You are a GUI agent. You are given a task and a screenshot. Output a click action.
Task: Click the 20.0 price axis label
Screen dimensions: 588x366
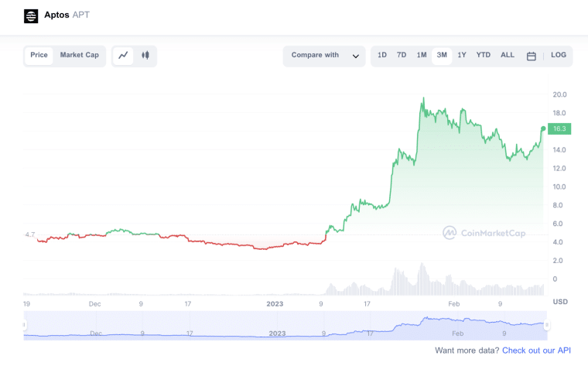[x=559, y=94]
